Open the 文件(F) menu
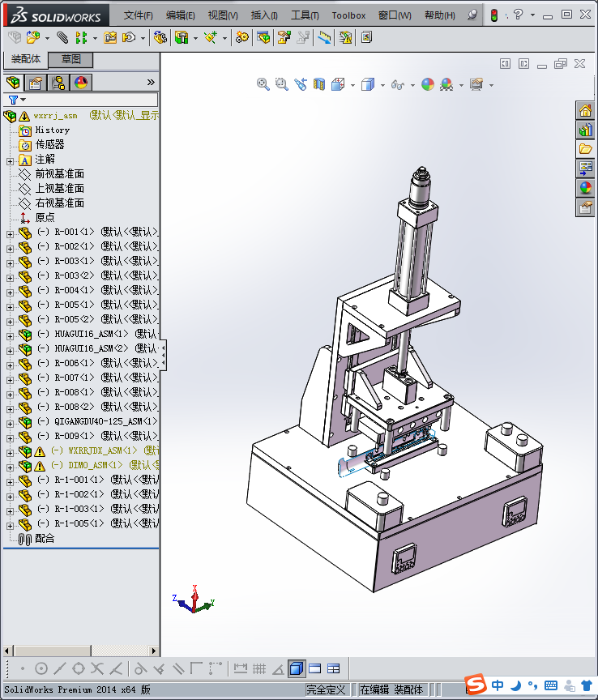Image resolution: width=598 pixels, height=700 pixels. click(138, 15)
